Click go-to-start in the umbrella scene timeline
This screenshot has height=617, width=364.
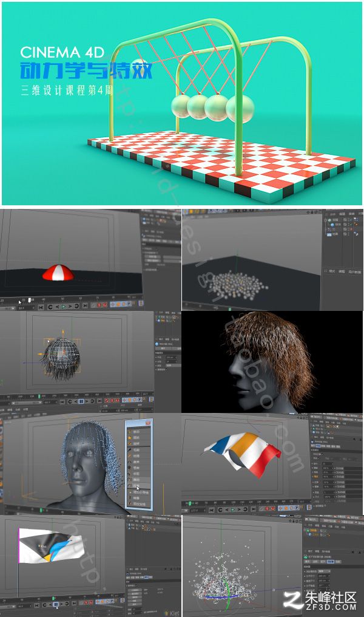pyautogui.click(x=41, y=307)
